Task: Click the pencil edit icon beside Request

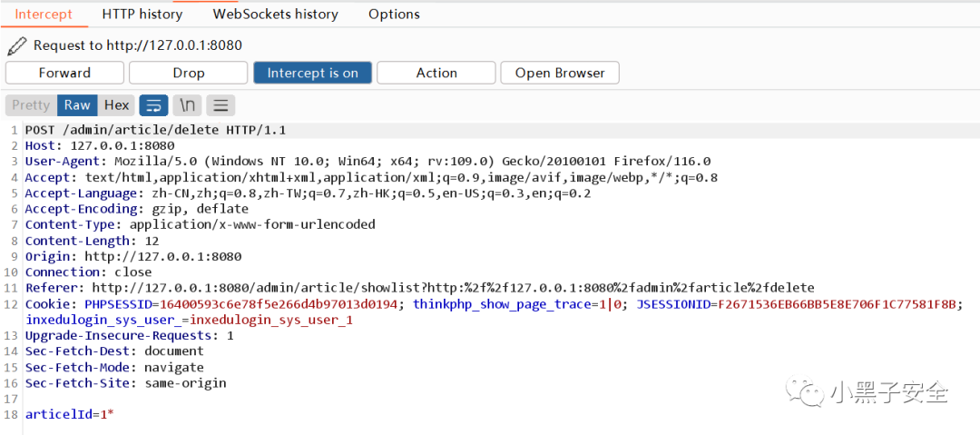Action: click(17, 45)
